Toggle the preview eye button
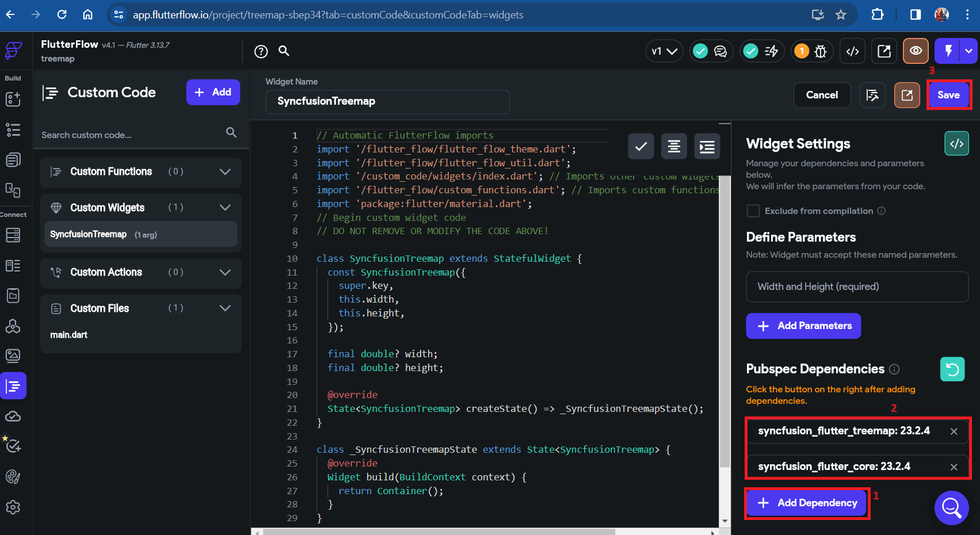Viewport: 980px width, 535px height. (916, 51)
